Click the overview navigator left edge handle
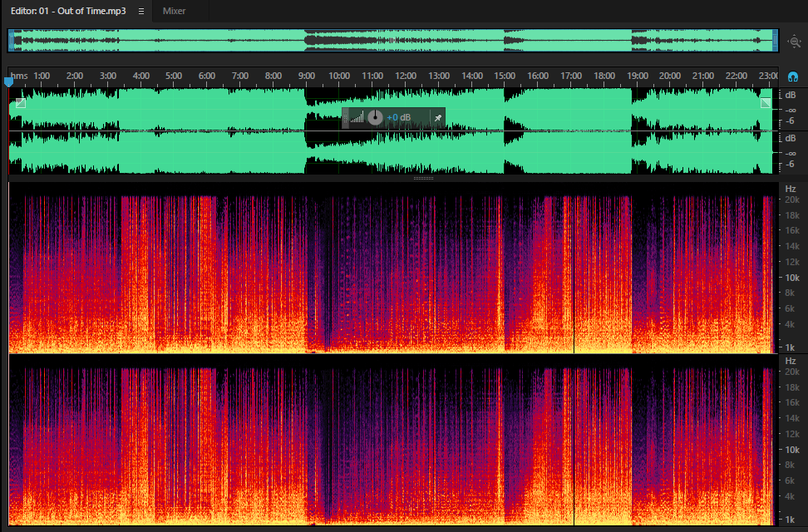Image resolution: width=808 pixels, height=532 pixels. (x=11, y=41)
